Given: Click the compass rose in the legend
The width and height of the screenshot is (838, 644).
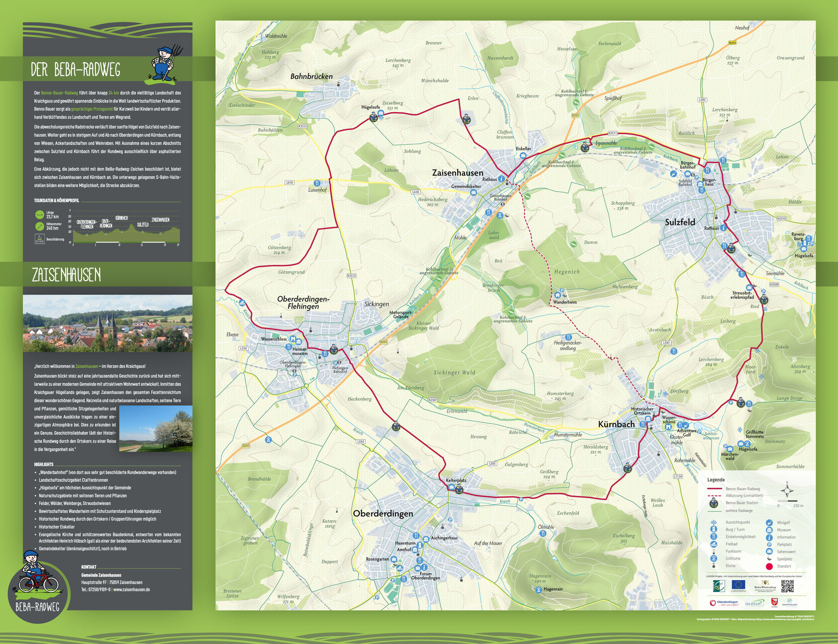Looking at the screenshot, I should (787, 490).
